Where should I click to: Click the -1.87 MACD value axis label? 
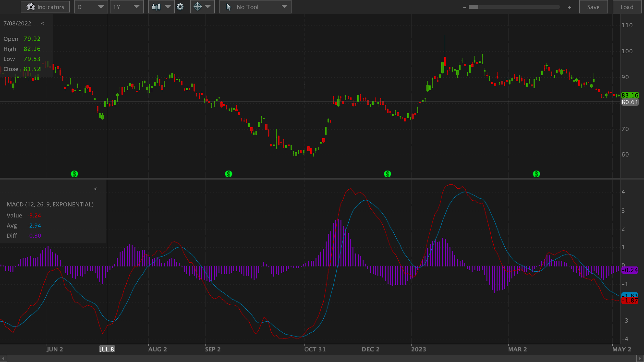(x=630, y=300)
